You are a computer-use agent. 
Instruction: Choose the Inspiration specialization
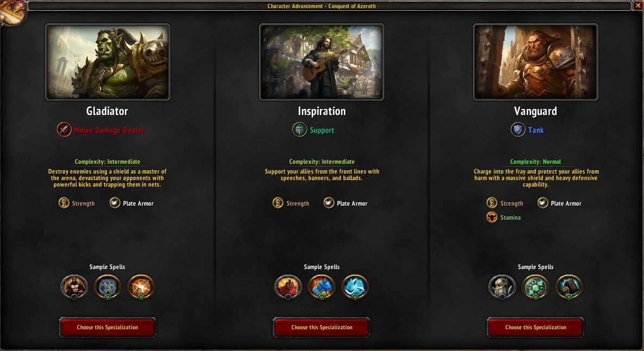point(321,327)
